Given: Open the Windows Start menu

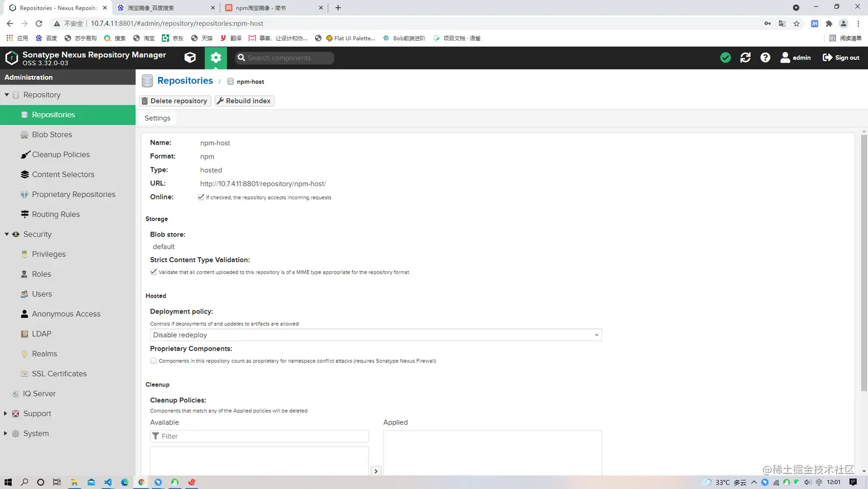Looking at the screenshot, I should click(8, 482).
